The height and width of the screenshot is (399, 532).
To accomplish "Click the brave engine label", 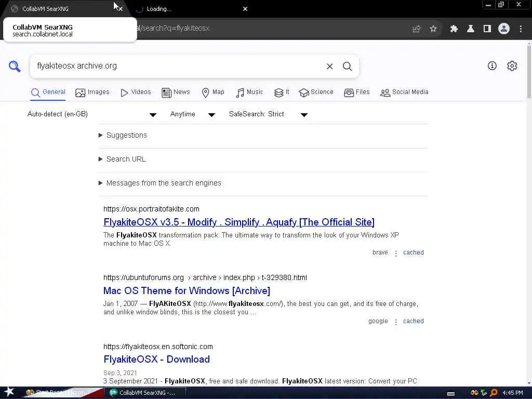I will point(380,253).
